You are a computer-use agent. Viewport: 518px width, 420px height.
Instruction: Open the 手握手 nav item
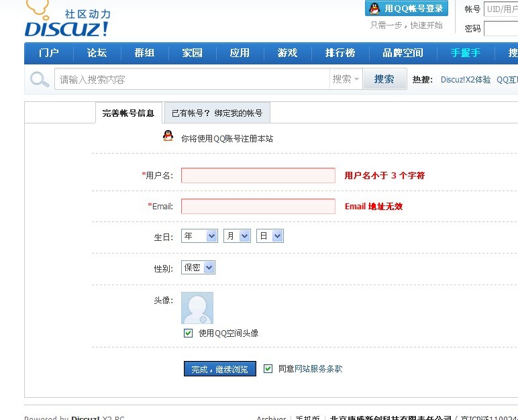466,53
